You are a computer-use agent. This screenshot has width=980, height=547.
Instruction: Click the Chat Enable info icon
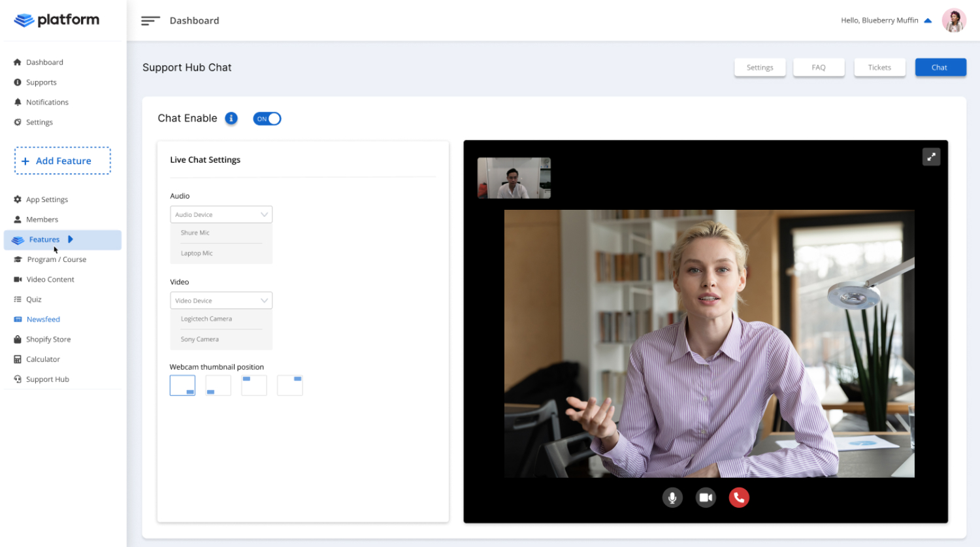pyautogui.click(x=231, y=118)
